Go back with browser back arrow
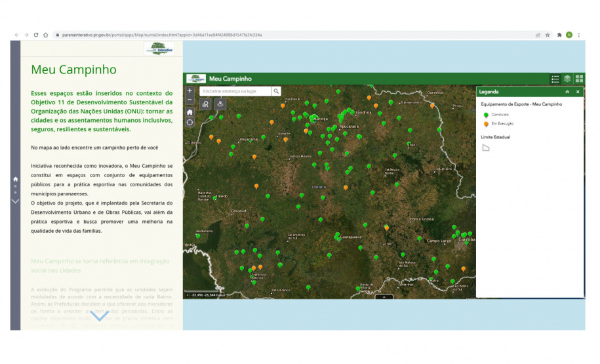This screenshot has width=600, height=364. 17,35
